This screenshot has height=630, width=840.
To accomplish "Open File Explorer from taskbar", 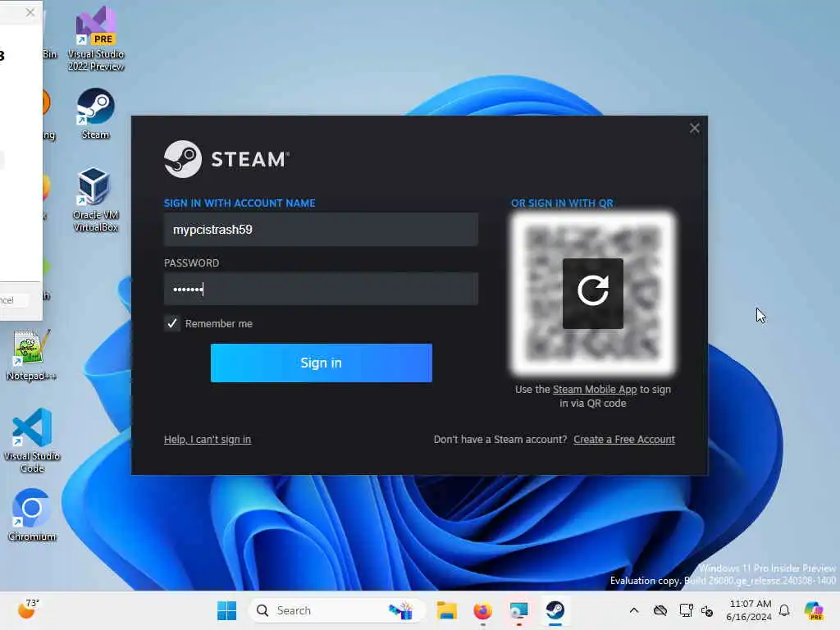I will [446, 610].
